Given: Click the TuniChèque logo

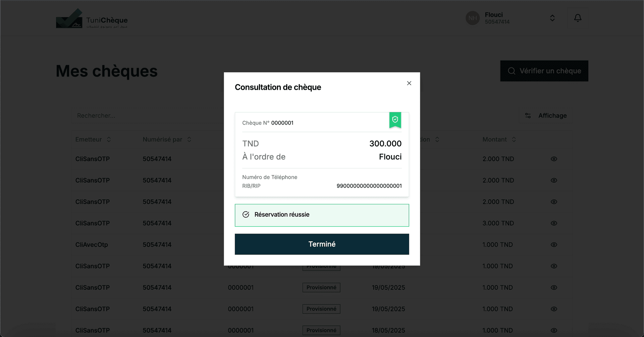Looking at the screenshot, I should click(92, 18).
